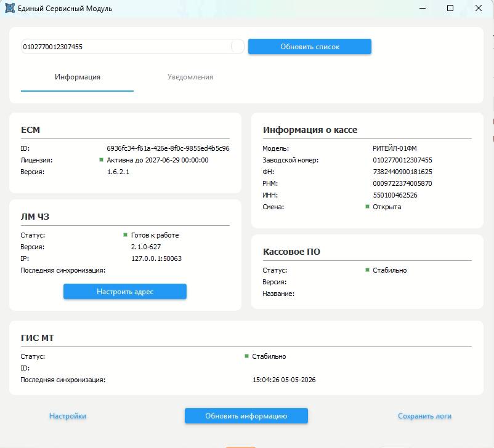Click green indicator beside Открыта shift status
The height and width of the screenshot is (448, 494).
coord(367,207)
